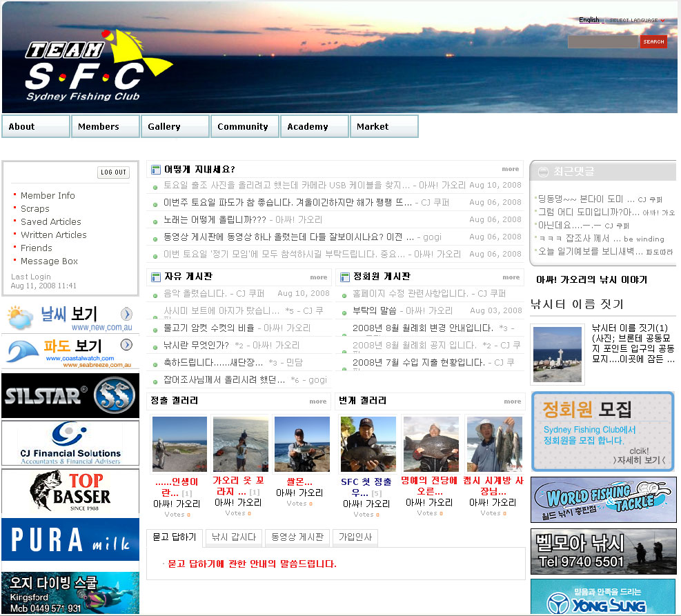Open the 명예의 전당에 오른... thumbnail
The width and height of the screenshot is (681, 616).
click(431, 444)
